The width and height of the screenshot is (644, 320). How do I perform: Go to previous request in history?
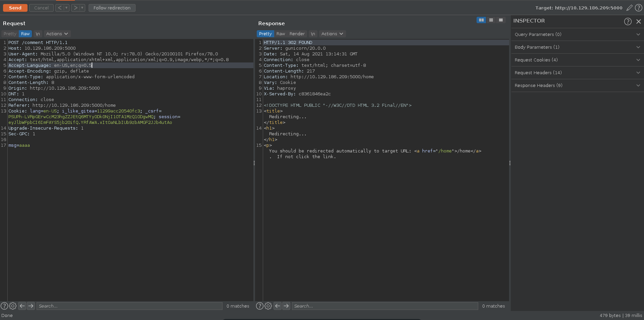[59, 8]
